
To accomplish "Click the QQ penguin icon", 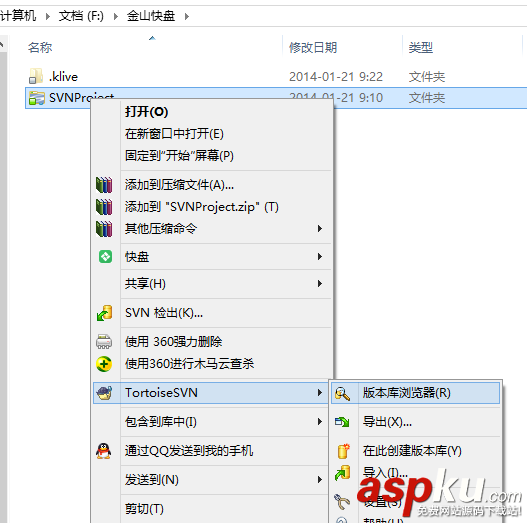I will (x=104, y=451).
